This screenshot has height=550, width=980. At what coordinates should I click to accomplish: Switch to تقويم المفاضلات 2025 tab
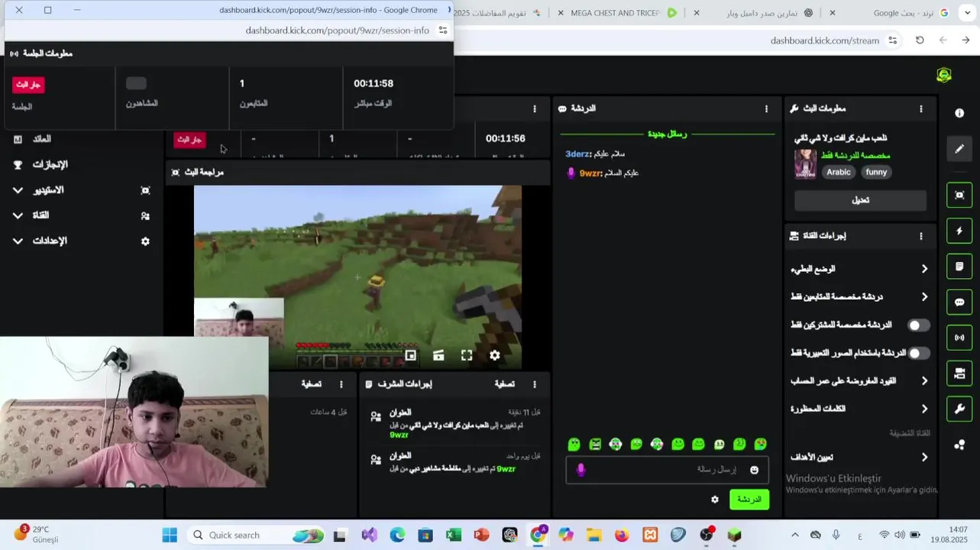496,13
